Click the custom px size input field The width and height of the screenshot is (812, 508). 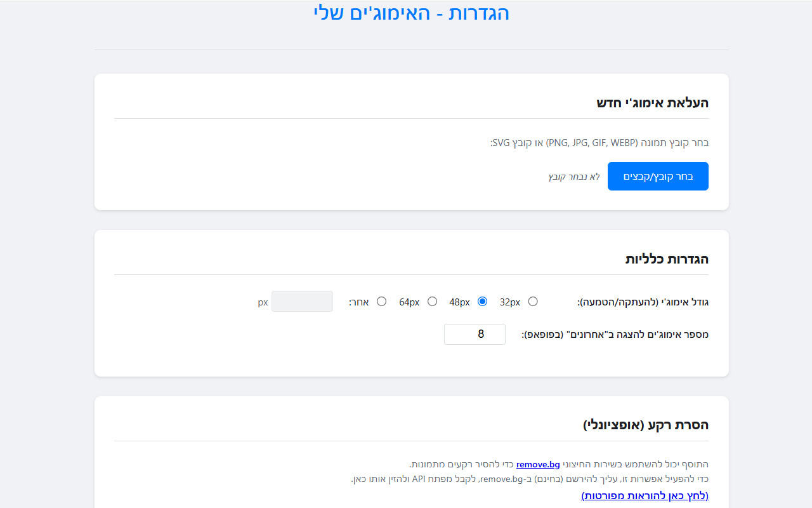pyautogui.click(x=302, y=302)
